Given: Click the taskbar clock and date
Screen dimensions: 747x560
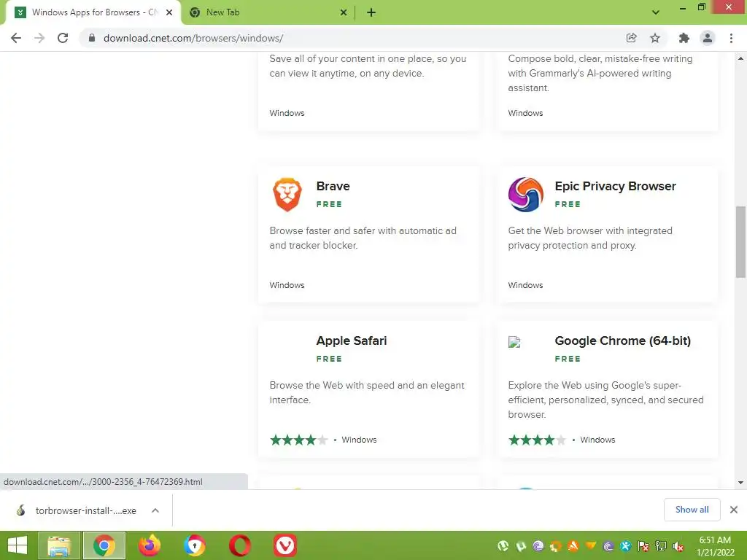Looking at the screenshot, I should 715,546.
